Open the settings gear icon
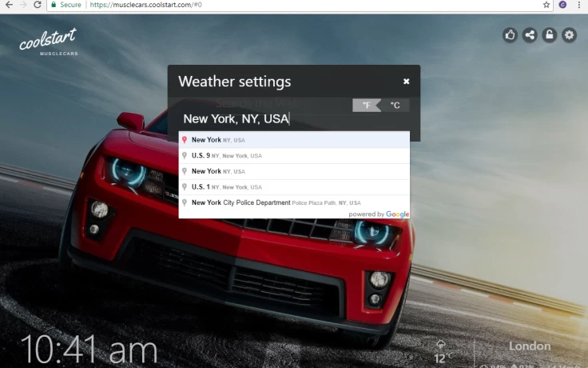Image resolution: width=588 pixels, height=368 pixels. [x=569, y=34]
